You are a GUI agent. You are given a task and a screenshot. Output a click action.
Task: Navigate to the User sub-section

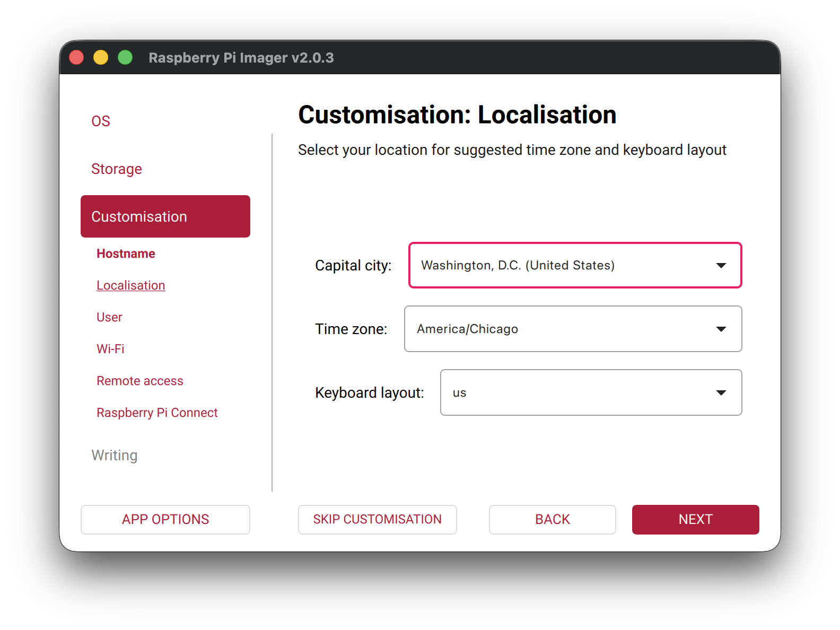pyautogui.click(x=109, y=317)
